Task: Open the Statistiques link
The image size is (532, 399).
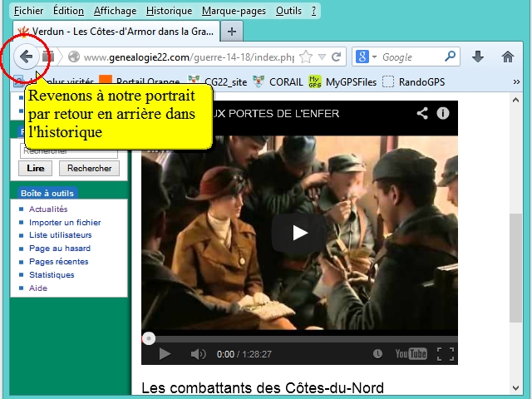Action: point(52,275)
